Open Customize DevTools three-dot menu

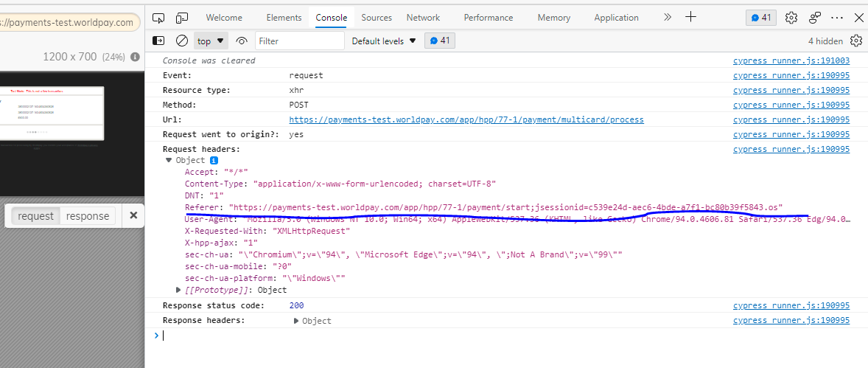(837, 18)
